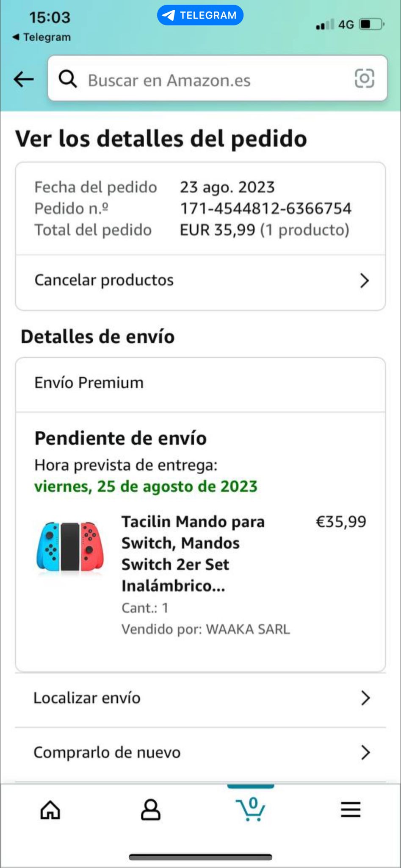Tap the order number 171-4544812-6366754
This screenshot has width=401, height=868.
coord(266,209)
